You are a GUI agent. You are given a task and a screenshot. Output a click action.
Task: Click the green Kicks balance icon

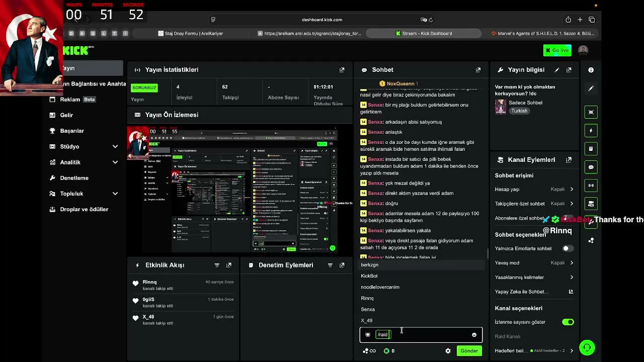pos(386,351)
